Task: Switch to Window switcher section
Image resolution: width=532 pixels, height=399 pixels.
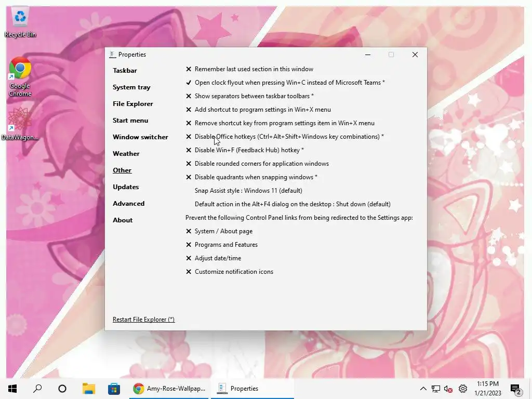Action: 140,137
